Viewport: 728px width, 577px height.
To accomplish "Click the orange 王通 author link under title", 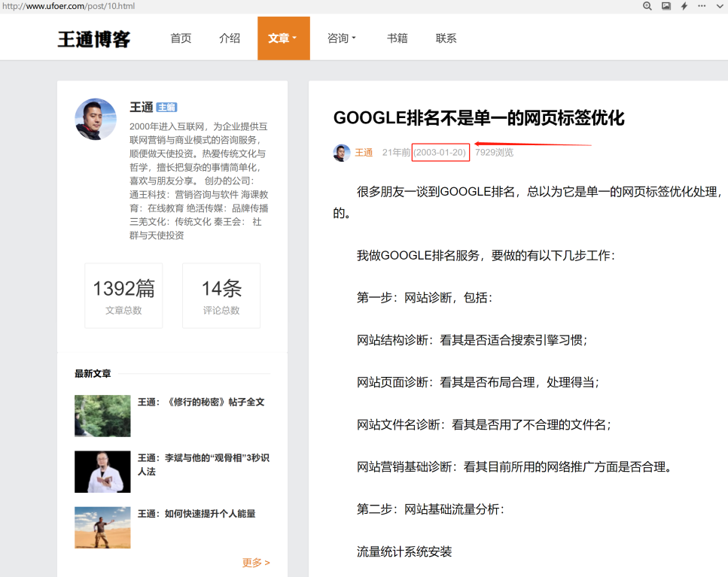I will [x=364, y=152].
